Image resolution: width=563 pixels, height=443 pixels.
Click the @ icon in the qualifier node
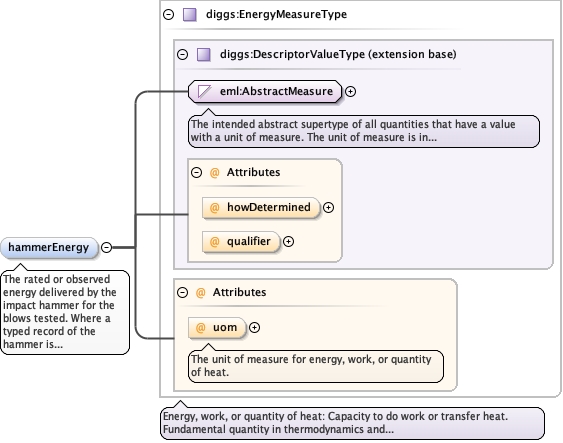[x=214, y=242]
